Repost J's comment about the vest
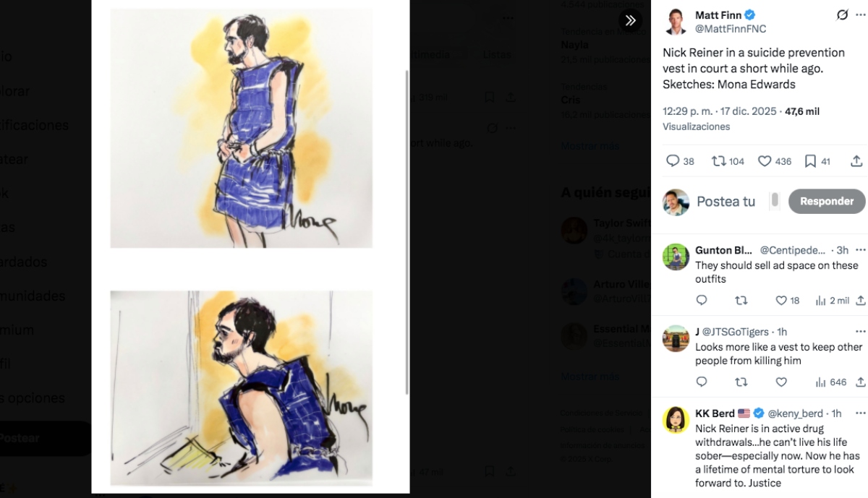 [741, 382]
